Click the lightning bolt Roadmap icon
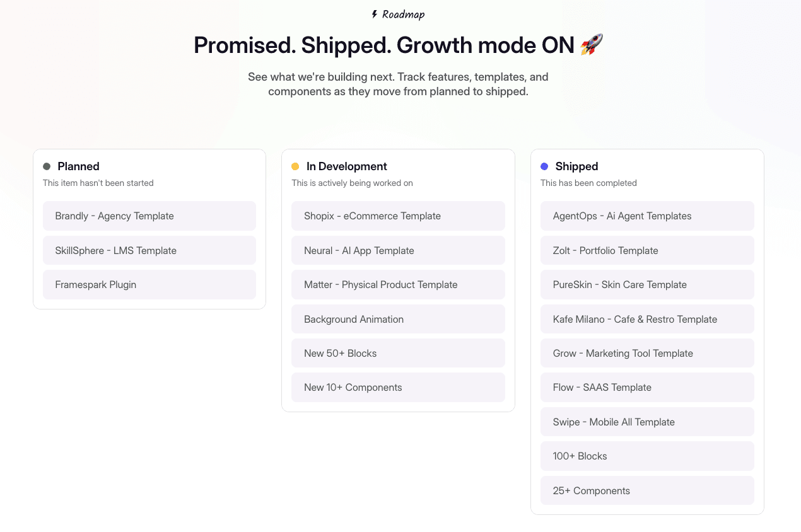Screen dimensions: 801x532 [375, 14]
